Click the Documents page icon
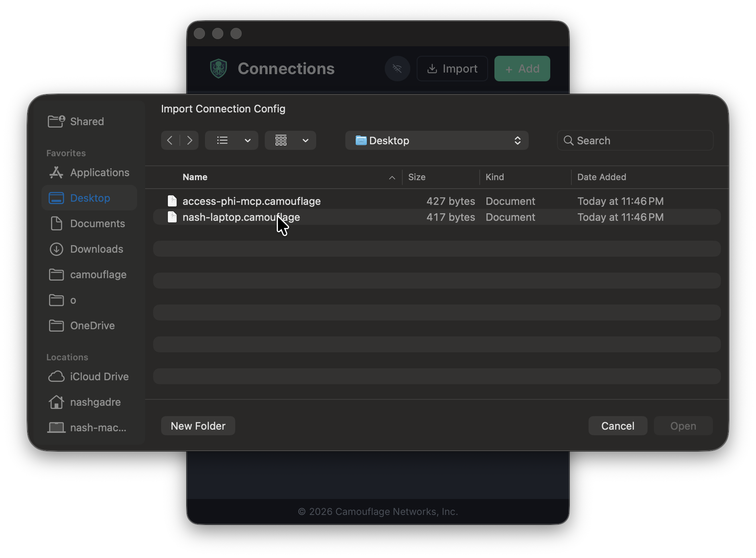The image size is (756, 558). 56,223
